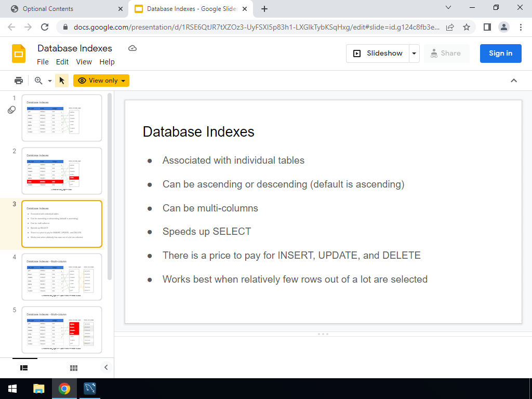Viewport: 532px width, 399px height.
Task: Click the speaker notes drag handle dots
Action: pos(323,334)
